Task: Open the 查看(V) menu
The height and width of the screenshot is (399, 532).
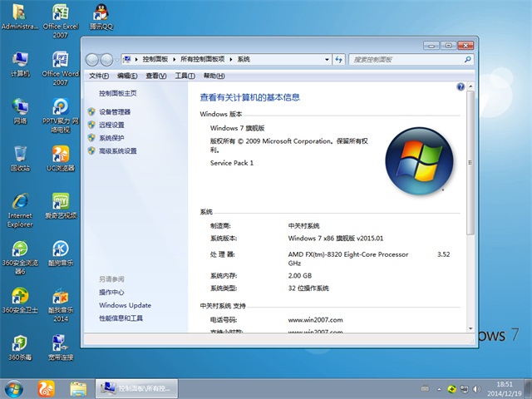Action: pyautogui.click(x=156, y=76)
